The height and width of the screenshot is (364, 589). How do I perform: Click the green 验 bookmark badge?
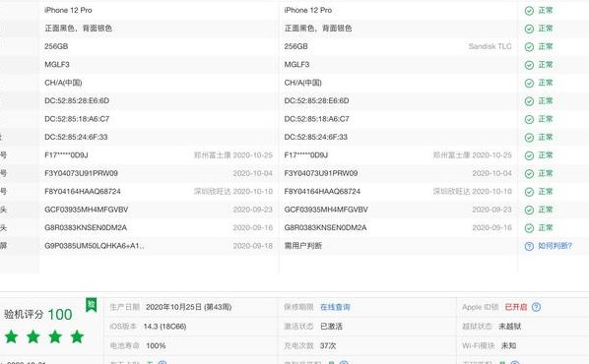coord(91,305)
